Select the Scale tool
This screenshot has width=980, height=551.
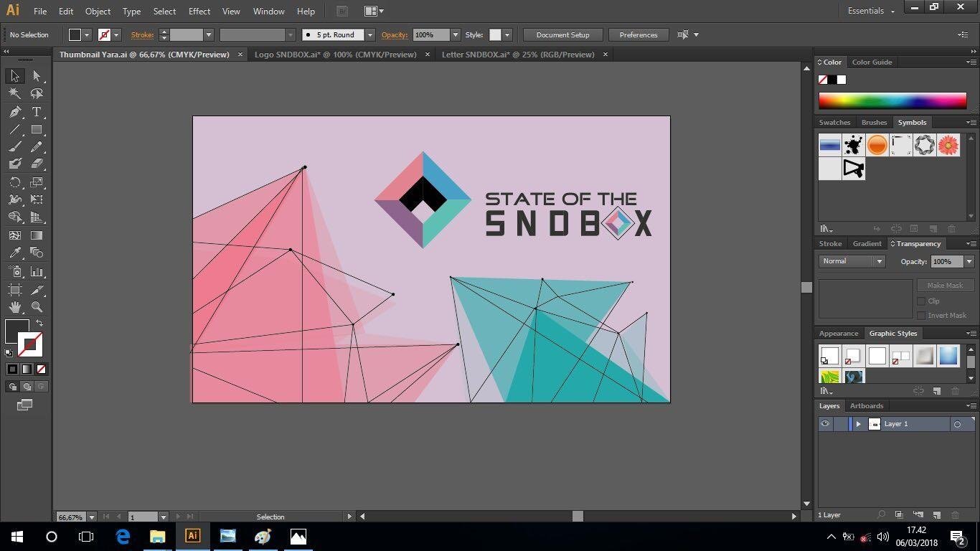click(37, 182)
